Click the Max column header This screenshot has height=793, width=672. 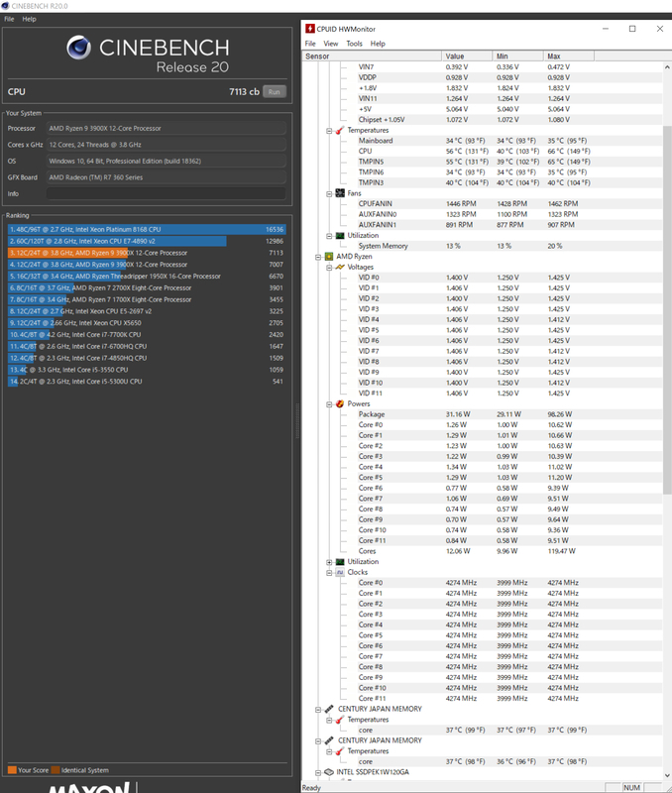(569, 57)
